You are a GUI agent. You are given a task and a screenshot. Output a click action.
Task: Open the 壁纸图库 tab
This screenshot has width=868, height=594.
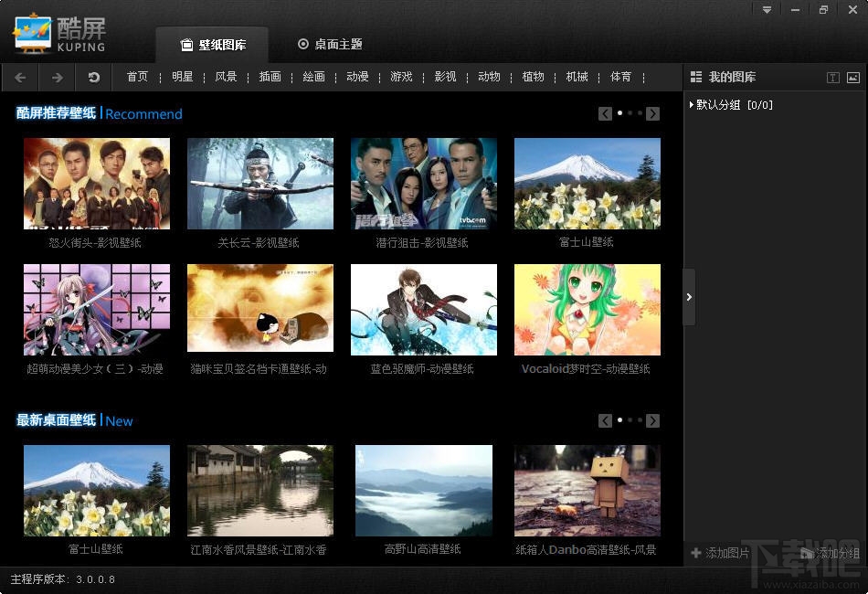[213, 45]
